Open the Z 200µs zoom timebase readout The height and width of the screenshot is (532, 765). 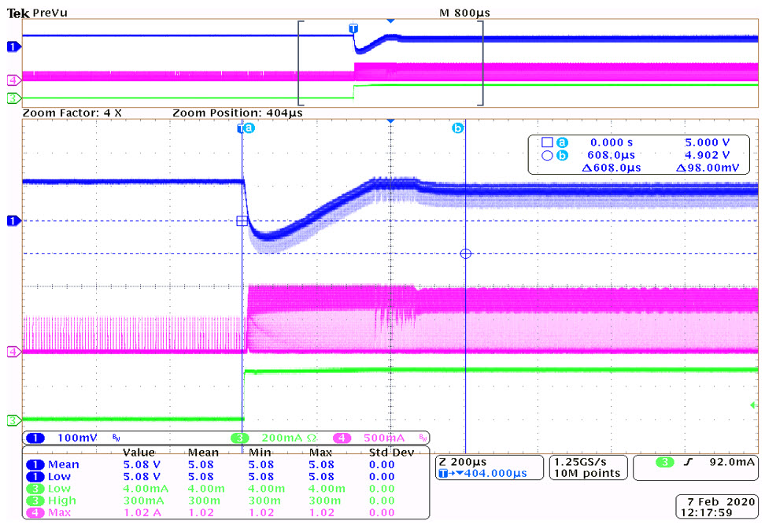(488, 467)
